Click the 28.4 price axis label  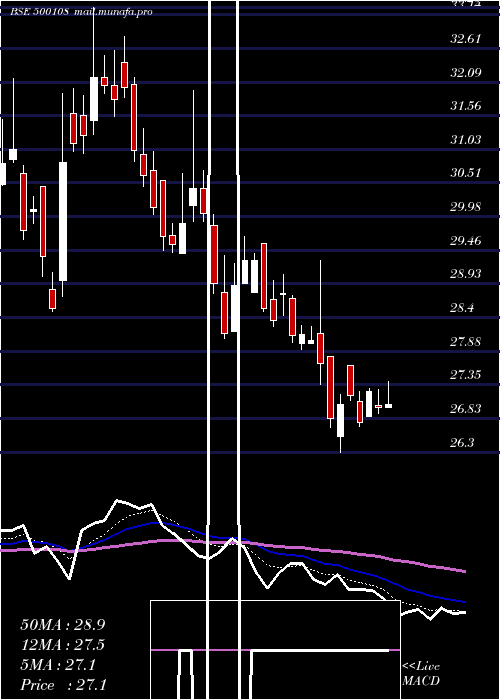pos(462,308)
